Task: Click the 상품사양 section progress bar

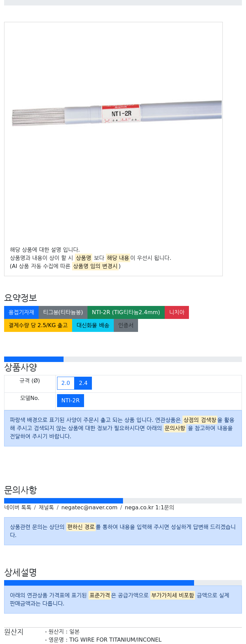Action: pyautogui.click(x=123, y=359)
